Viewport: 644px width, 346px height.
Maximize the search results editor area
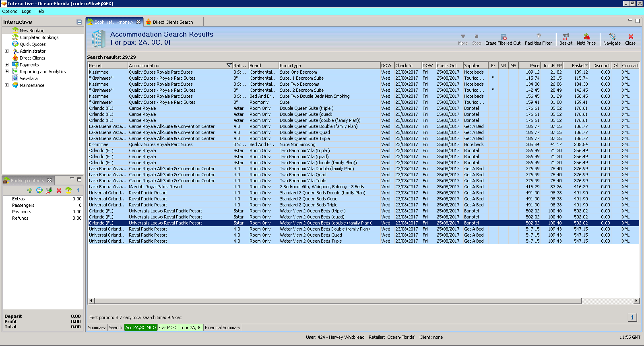638,21
